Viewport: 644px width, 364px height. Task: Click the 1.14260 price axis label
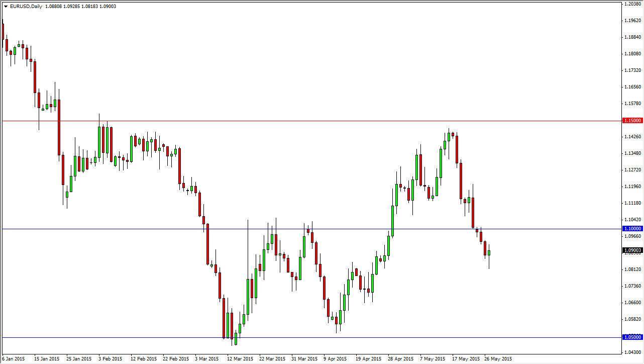point(632,137)
